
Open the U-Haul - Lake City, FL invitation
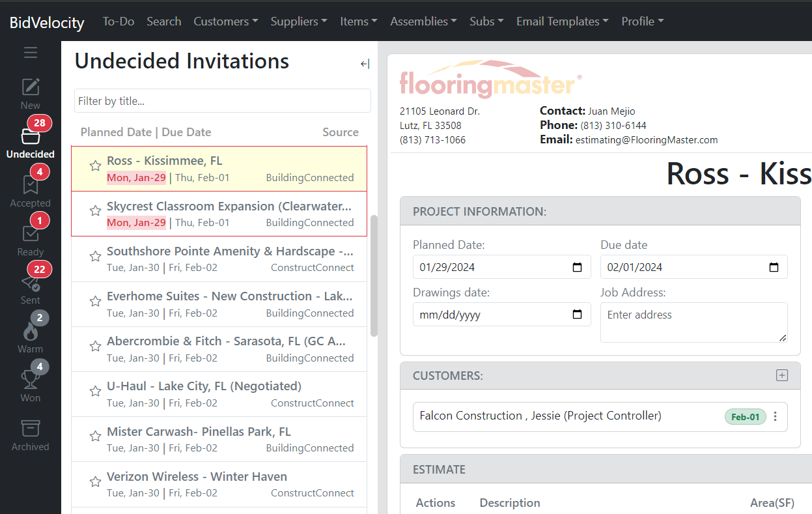pos(219,394)
